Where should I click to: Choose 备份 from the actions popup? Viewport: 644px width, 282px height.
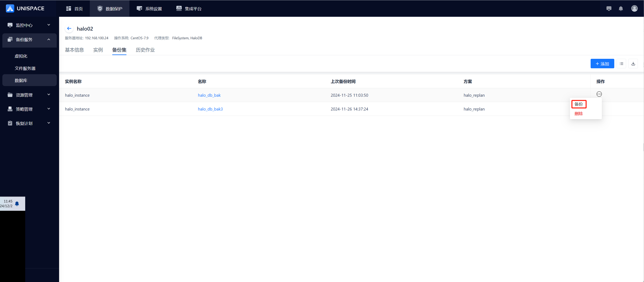[x=578, y=104]
